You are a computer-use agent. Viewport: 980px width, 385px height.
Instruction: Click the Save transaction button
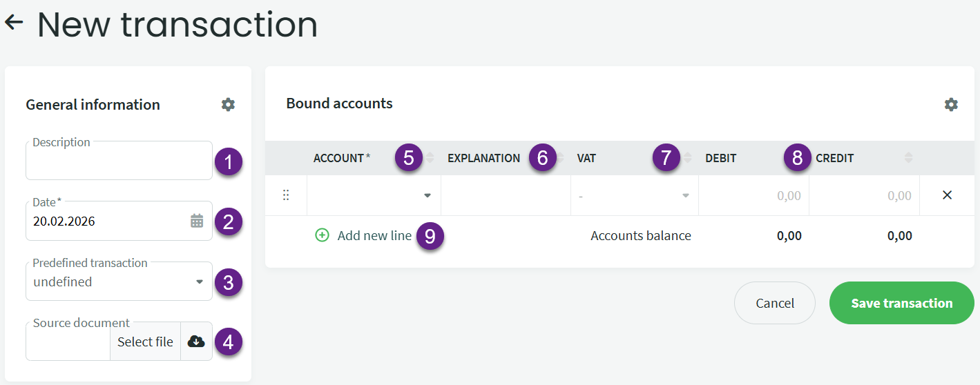pos(901,303)
